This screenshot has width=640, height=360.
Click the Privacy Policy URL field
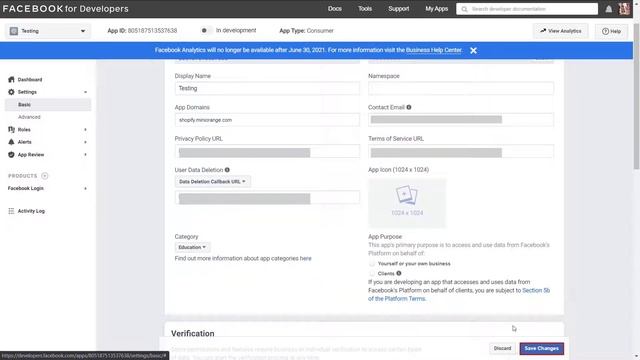click(x=267, y=151)
